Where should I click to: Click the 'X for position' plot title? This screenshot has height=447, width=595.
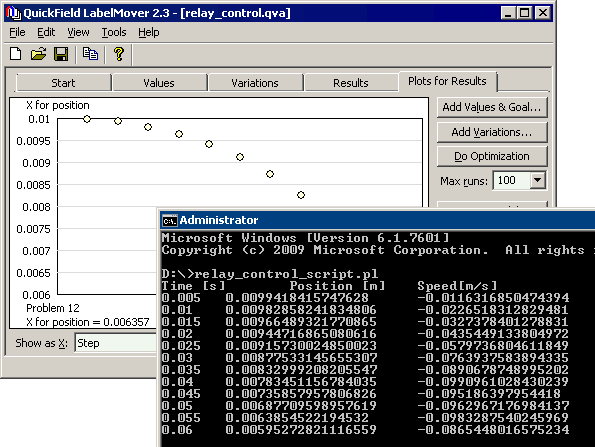[x=58, y=105]
